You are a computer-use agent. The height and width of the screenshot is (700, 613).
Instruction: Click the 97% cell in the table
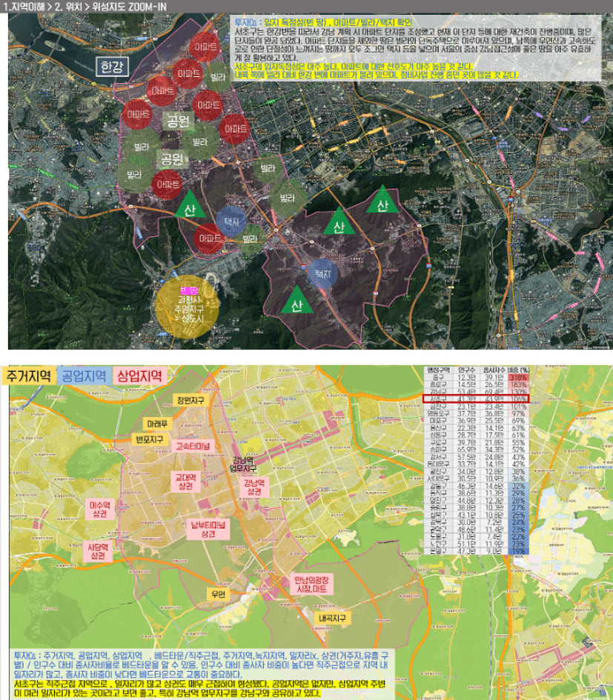518,414
